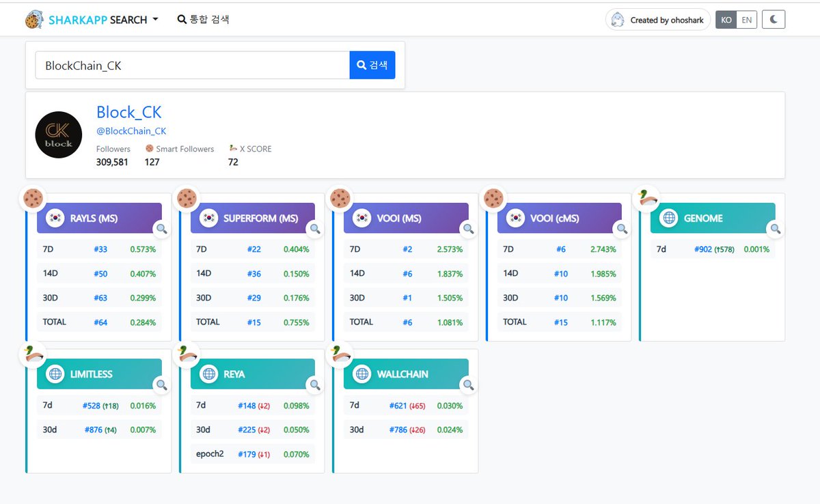Viewport: 820px width, 504px height.
Task: Click the magnifier on SUPERFORM (MS) card
Action: [315, 229]
